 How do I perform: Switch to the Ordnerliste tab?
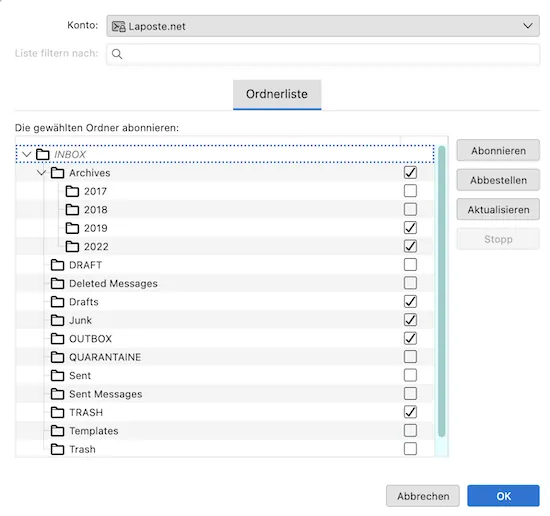[277, 94]
